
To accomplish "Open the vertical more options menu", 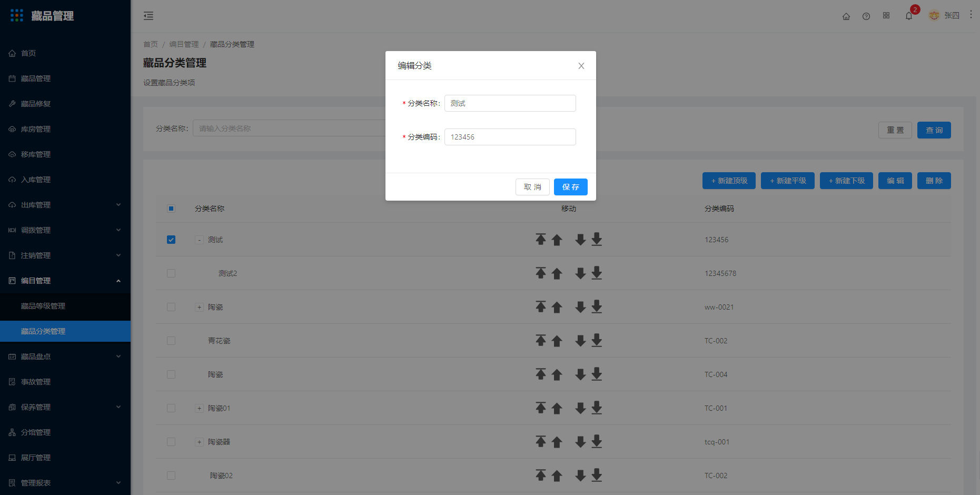I will coord(971,15).
